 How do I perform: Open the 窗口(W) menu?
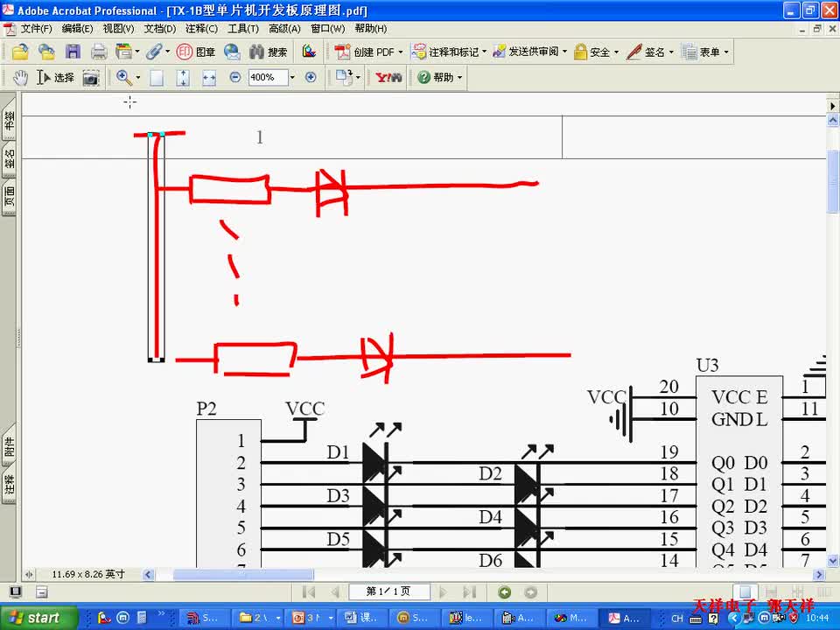coord(327,28)
